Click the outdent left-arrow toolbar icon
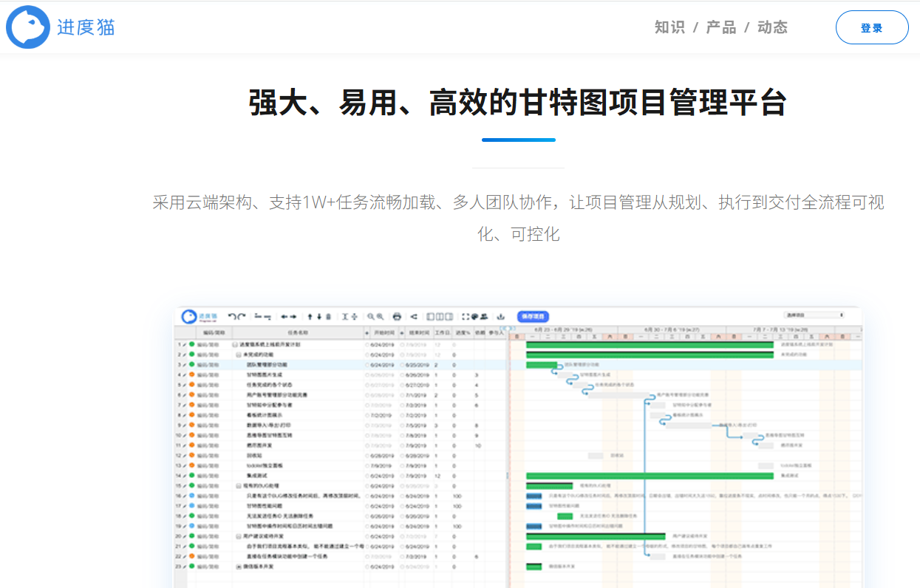 [284, 316]
